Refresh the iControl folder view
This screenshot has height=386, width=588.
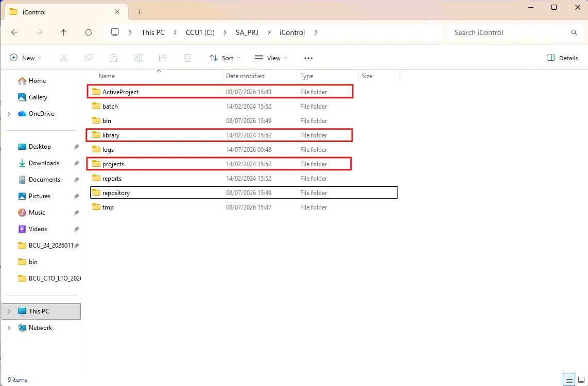89,32
